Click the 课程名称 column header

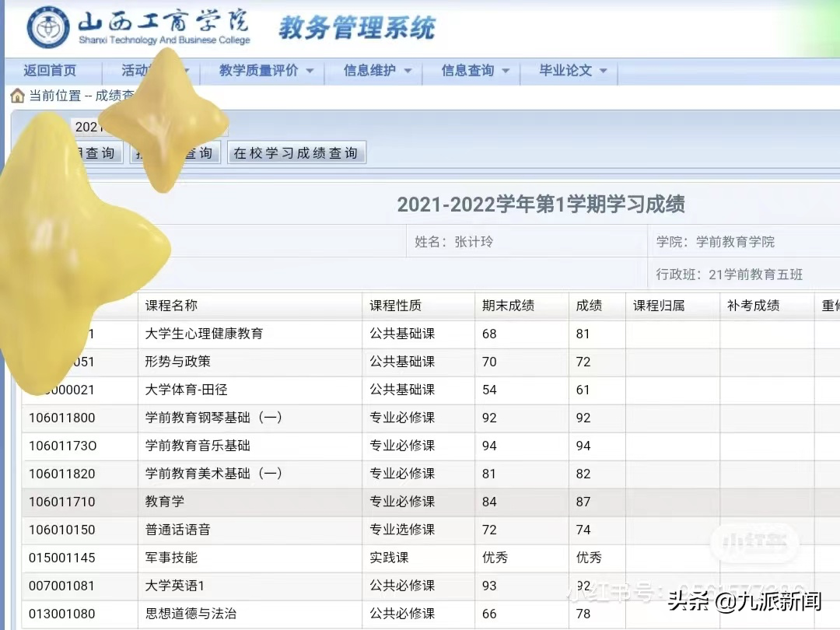[171, 306]
